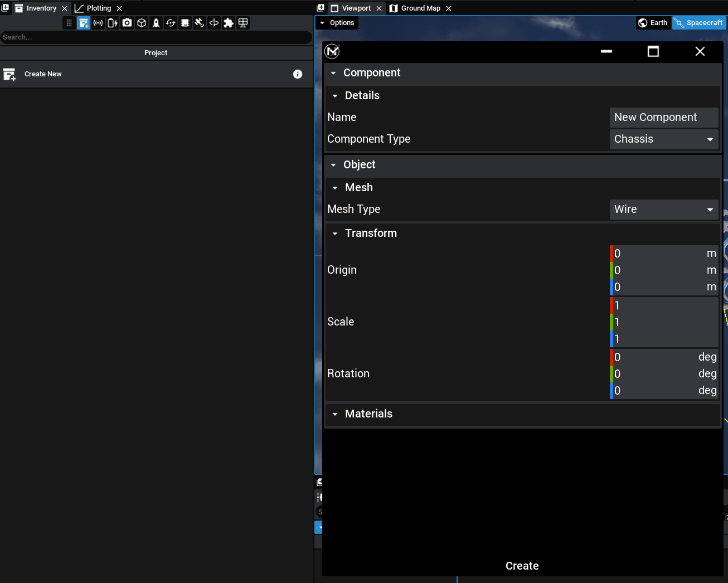
Task: Collapse the Transform section
Action: click(335, 234)
